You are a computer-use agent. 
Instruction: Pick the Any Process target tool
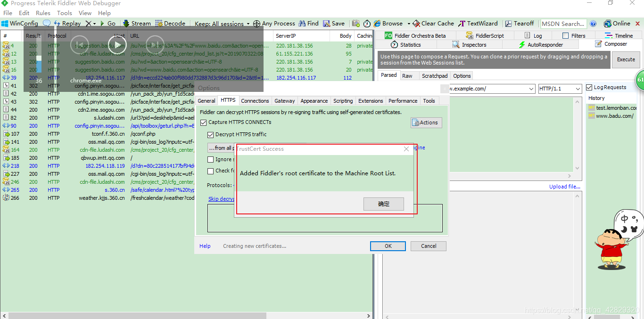(274, 23)
